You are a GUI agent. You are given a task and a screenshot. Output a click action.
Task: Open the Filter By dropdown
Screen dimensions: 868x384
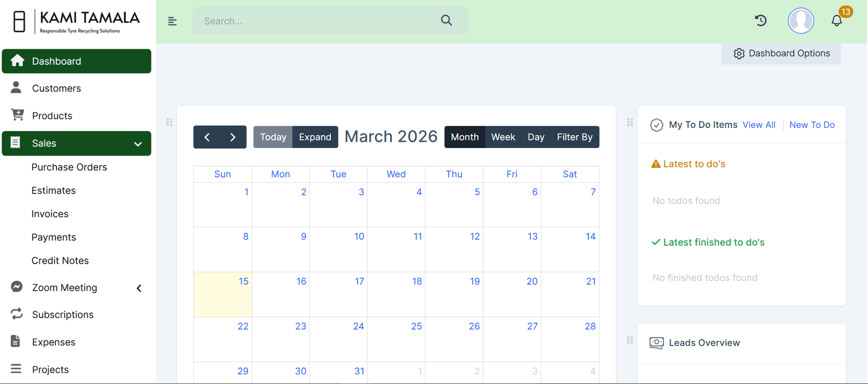[x=575, y=137]
